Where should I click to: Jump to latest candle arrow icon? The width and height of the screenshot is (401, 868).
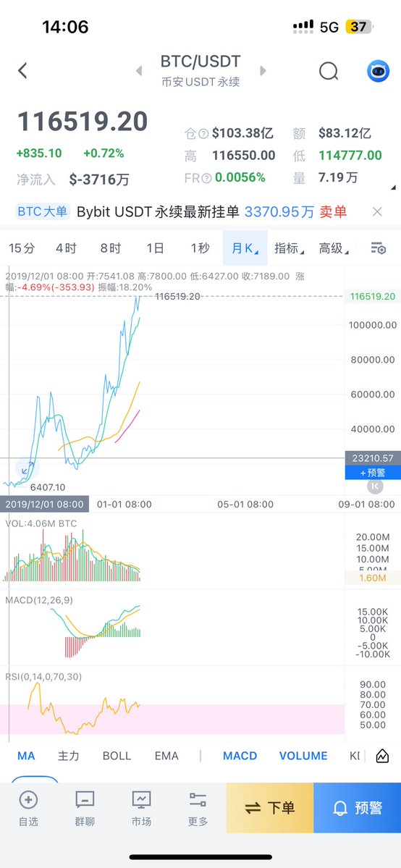click(x=375, y=486)
